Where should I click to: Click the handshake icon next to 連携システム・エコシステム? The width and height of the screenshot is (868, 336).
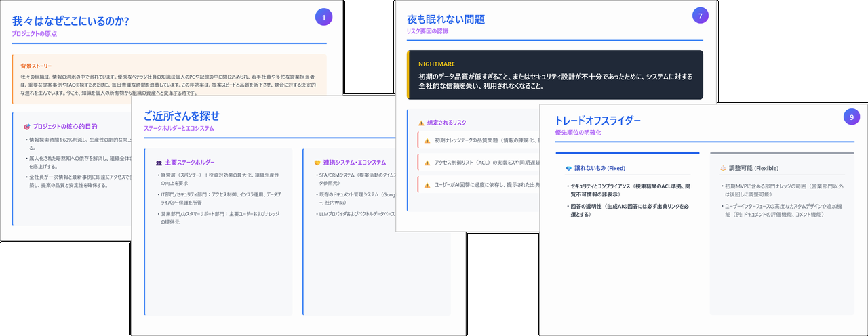(317, 163)
